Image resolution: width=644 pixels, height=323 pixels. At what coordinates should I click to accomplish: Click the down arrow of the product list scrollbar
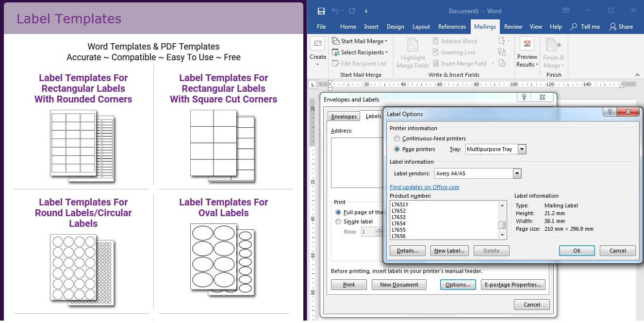(x=502, y=235)
